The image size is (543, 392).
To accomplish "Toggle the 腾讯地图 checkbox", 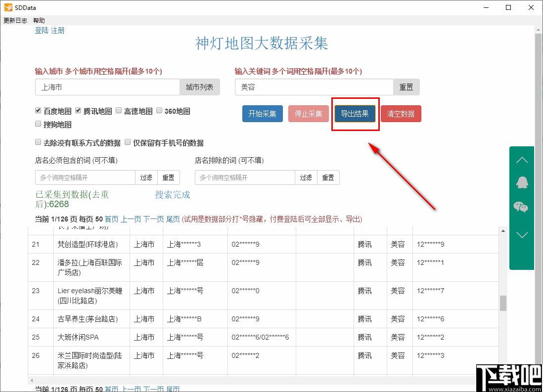I will [78, 110].
